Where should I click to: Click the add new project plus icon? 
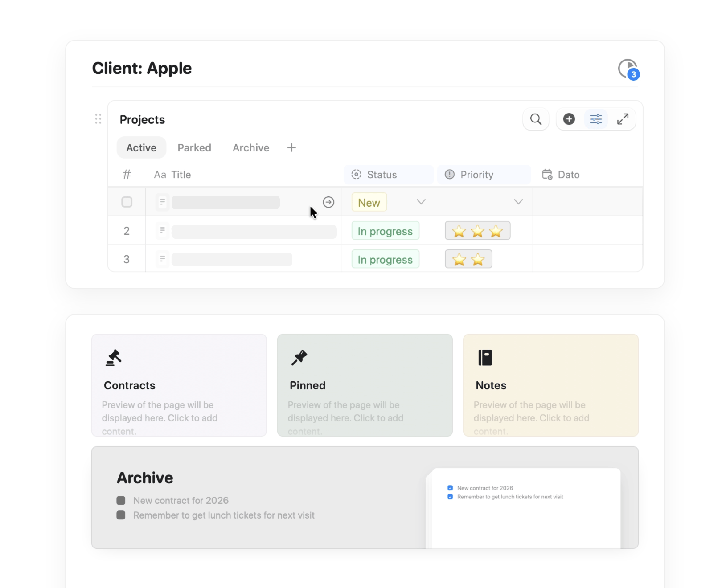[x=569, y=119]
